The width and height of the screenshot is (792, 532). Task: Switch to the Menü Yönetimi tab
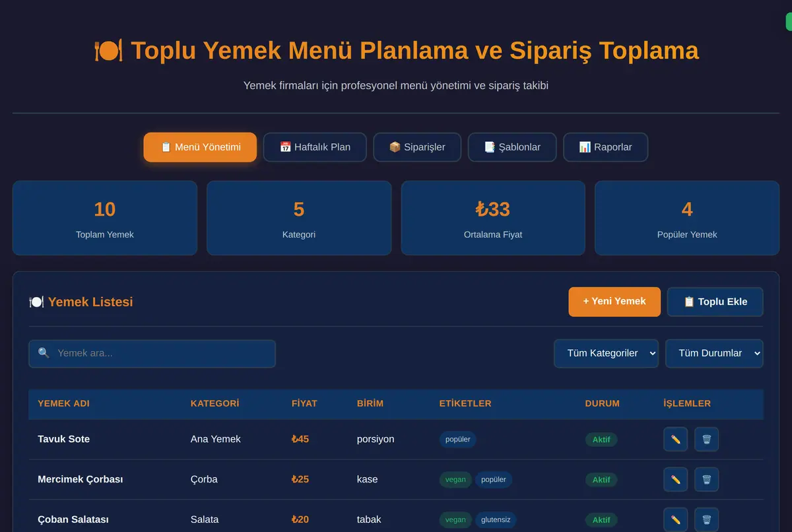pyautogui.click(x=200, y=147)
